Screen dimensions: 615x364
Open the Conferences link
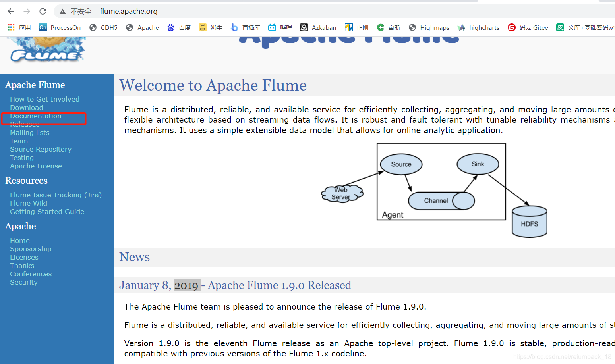tap(31, 274)
